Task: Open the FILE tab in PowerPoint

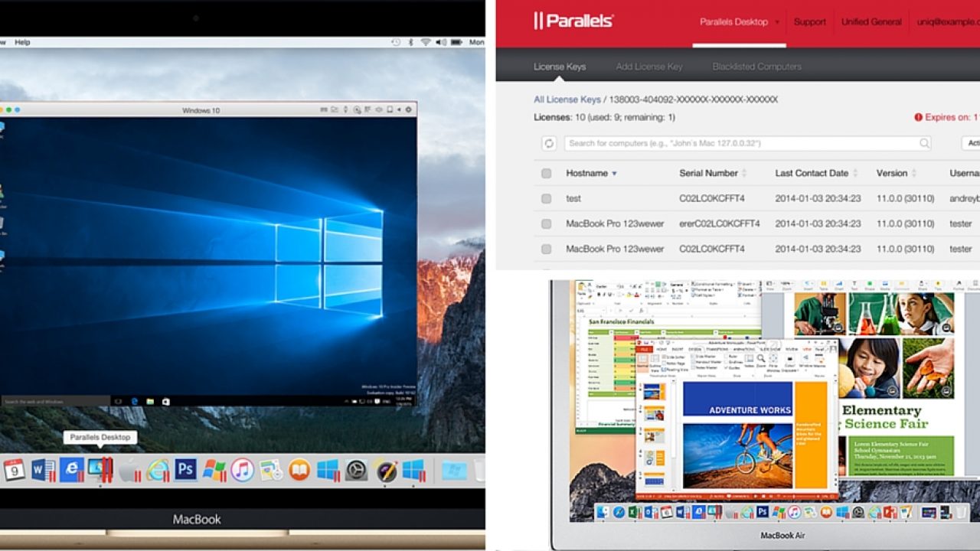Action: 645,349
